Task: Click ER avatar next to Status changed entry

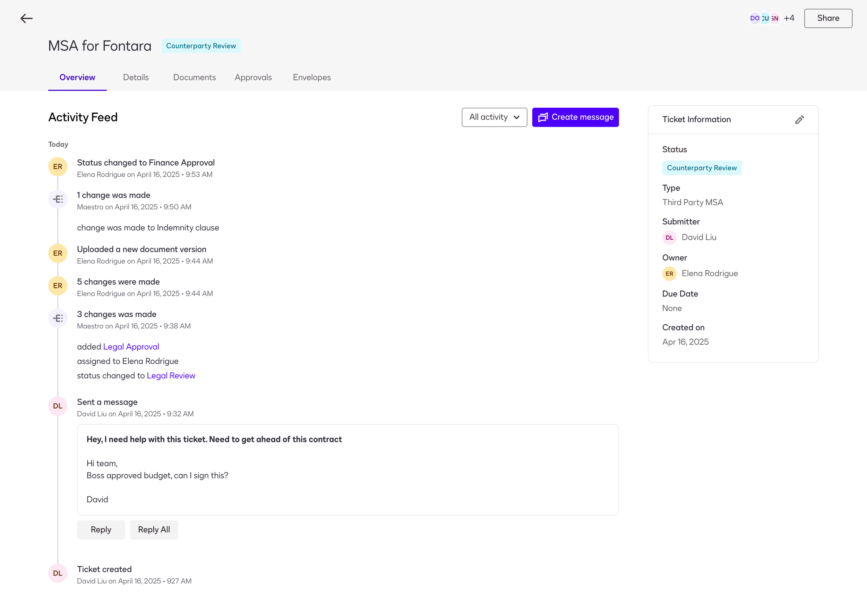Action: click(58, 167)
